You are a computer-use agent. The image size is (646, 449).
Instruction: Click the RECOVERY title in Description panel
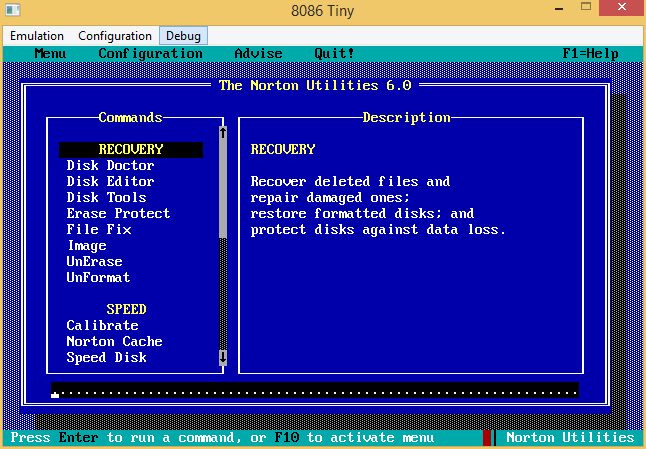click(x=283, y=150)
